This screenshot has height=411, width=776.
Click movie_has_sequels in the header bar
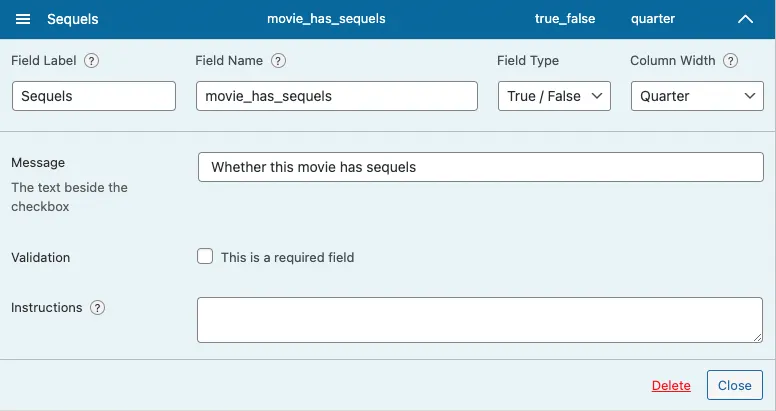pyautogui.click(x=326, y=19)
